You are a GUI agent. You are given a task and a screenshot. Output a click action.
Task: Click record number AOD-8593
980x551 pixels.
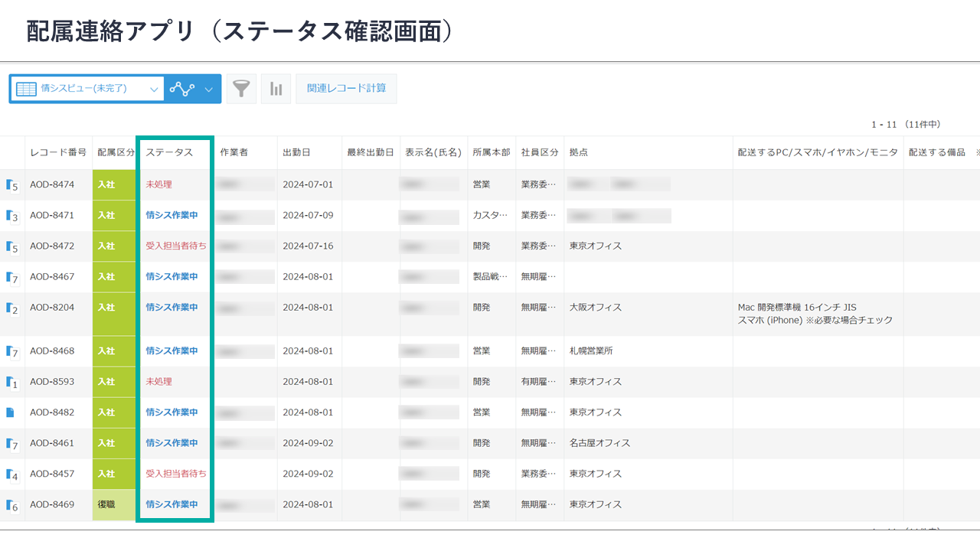52,382
